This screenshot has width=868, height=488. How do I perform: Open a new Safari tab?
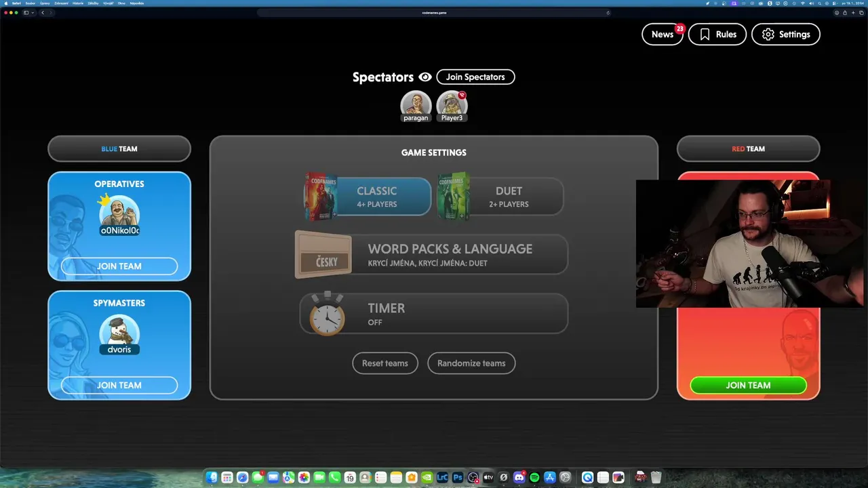(x=853, y=12)
